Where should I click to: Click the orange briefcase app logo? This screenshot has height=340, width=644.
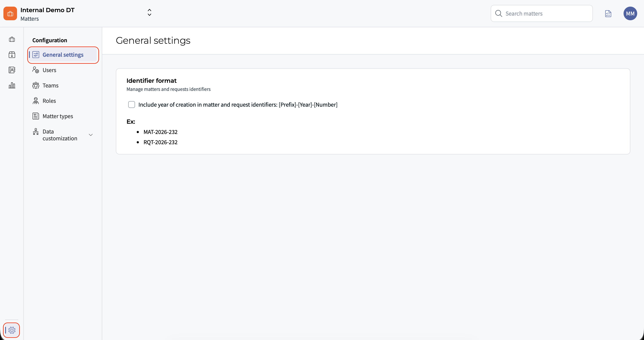(x=10, y=13)
